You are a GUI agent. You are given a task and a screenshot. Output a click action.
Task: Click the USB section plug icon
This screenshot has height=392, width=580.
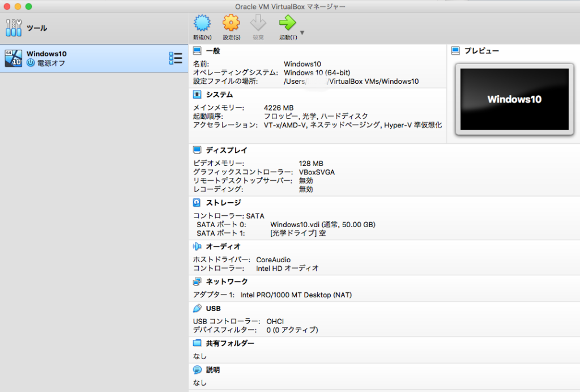(197, 308)
